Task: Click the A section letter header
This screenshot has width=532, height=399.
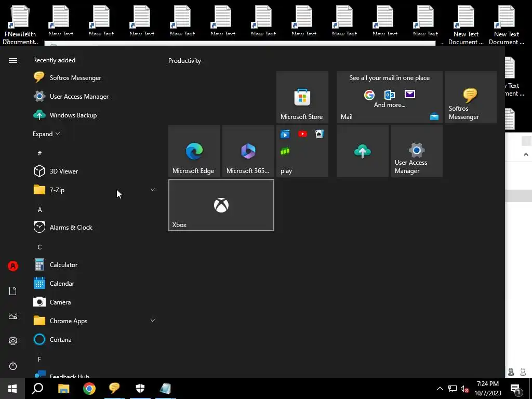Action: [39, 210]
